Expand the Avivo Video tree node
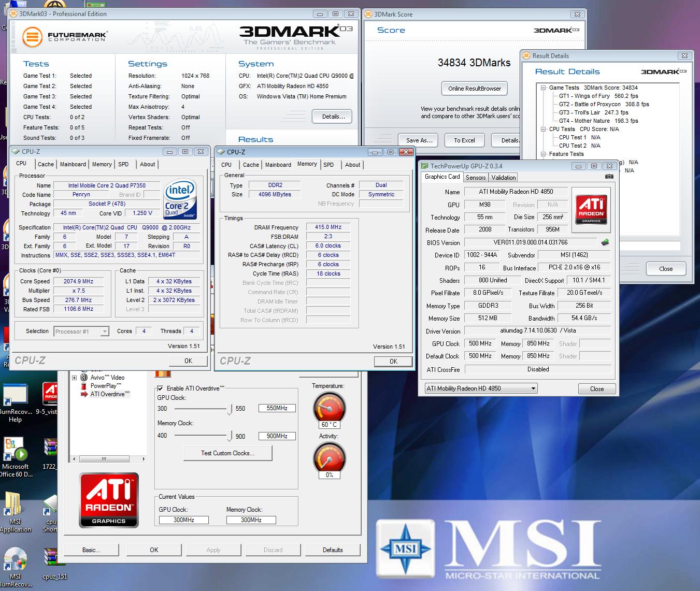Screen dimensions: 700x591 74,378
